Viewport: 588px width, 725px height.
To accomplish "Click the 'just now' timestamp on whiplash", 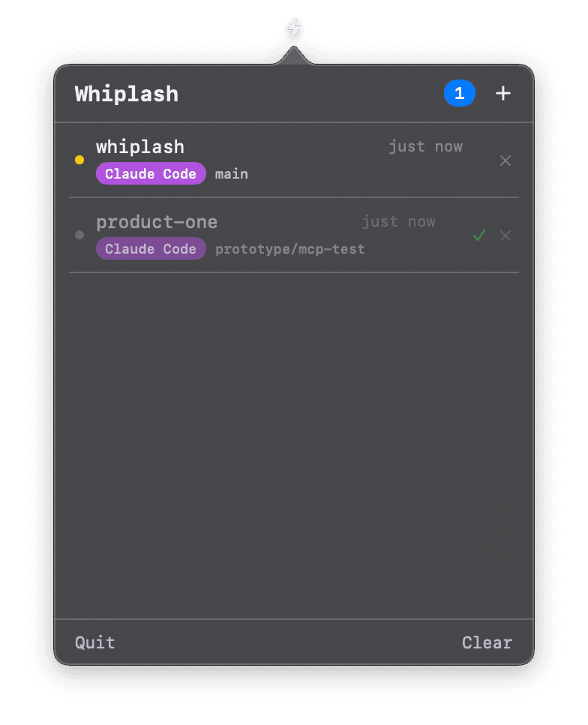I will [426, 146].
